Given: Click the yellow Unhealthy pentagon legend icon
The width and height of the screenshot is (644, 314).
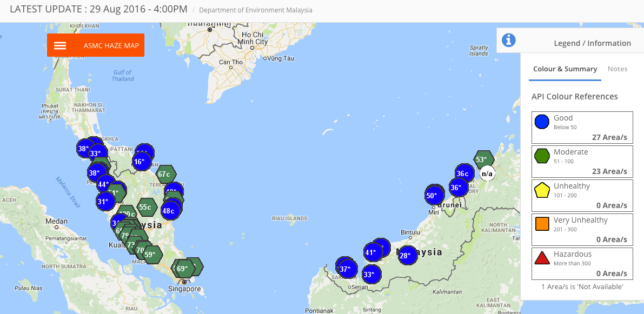Looking at the screenshot, I should 542,190.
